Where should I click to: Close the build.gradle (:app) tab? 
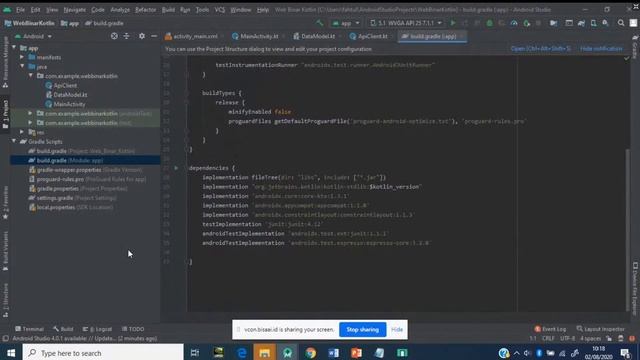462,36
